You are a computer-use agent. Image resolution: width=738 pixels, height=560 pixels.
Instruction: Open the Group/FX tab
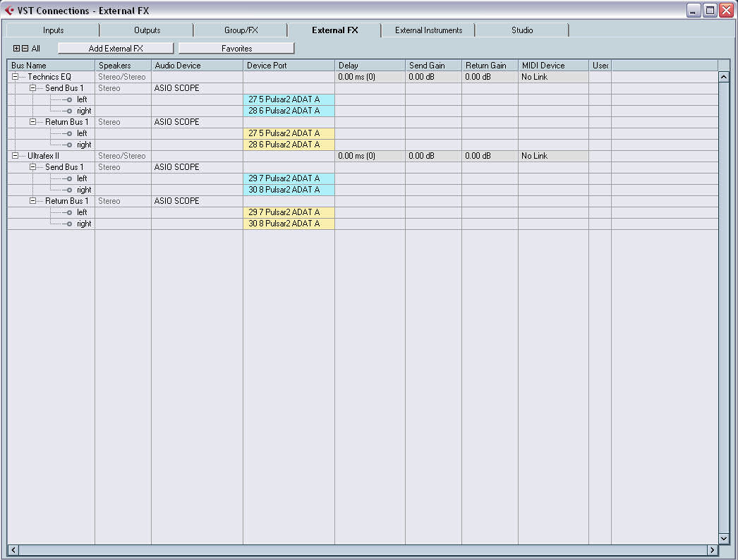[x=240, y=30]
